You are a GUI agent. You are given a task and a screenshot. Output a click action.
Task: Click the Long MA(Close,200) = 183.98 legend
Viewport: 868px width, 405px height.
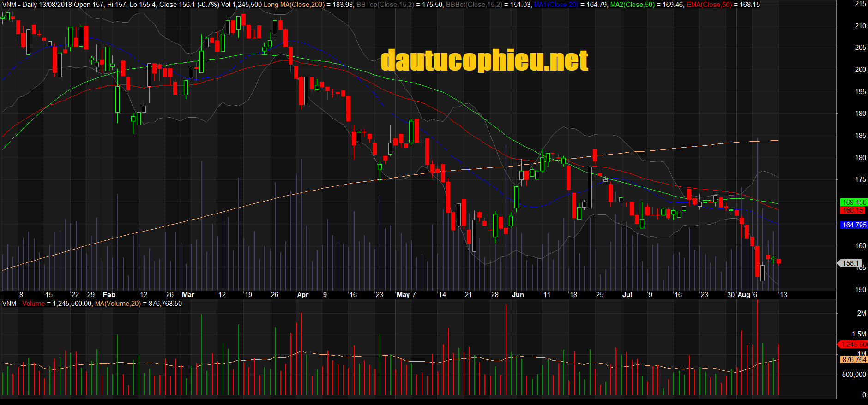pos(309,5)
